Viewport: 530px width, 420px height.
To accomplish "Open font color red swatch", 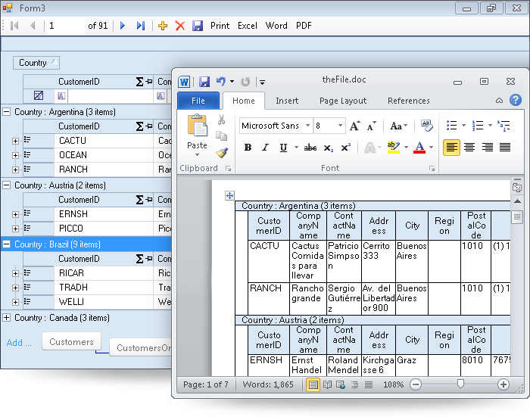I will tap(419, 148).
